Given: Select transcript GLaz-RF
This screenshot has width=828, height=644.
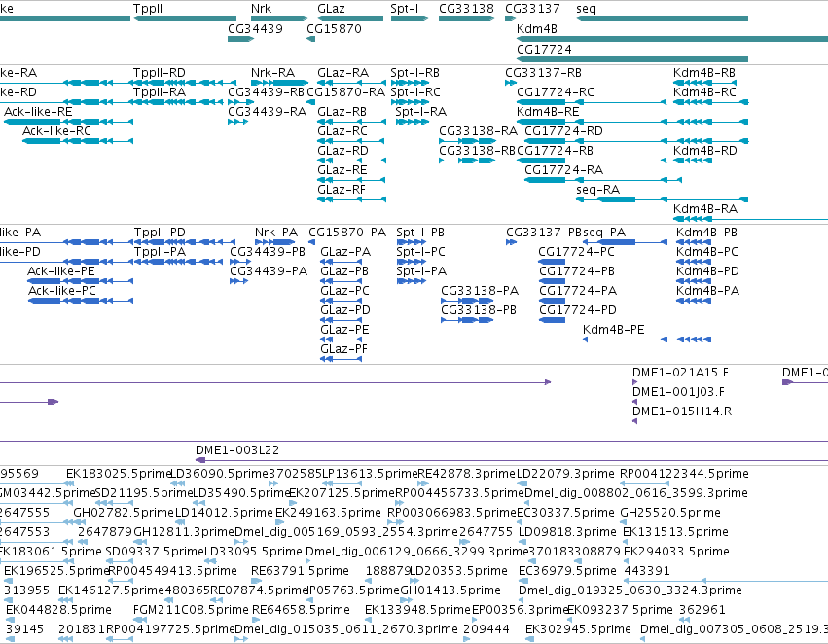Looking at the screenshot, I should click(x=342, y=189).
